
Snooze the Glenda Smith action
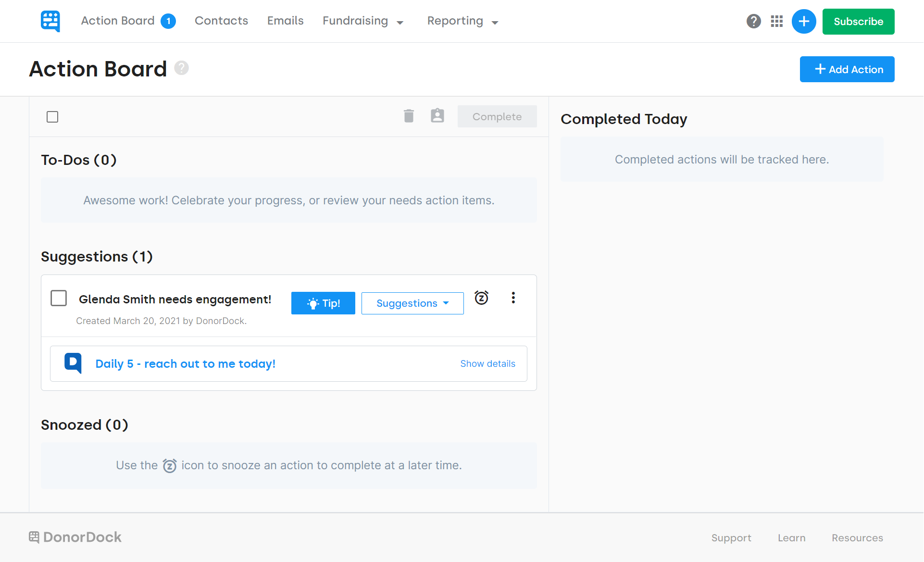click(481, 298)
